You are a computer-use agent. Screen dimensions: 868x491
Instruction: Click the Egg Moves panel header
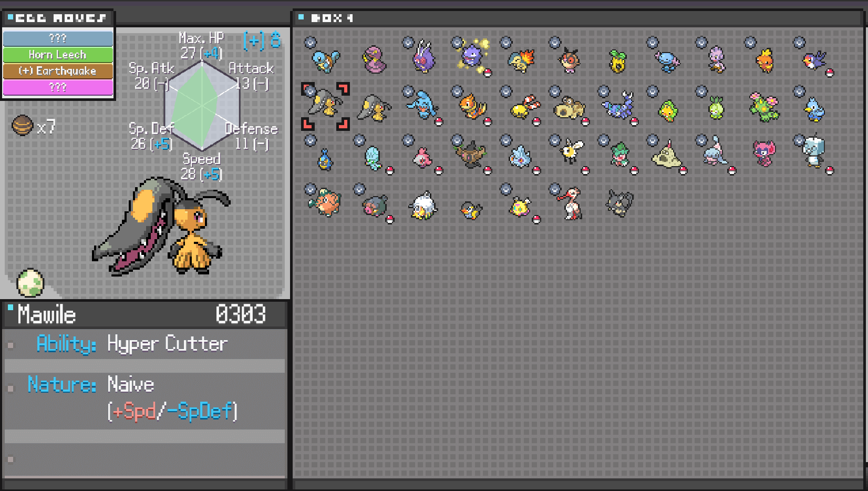(58, 18)
